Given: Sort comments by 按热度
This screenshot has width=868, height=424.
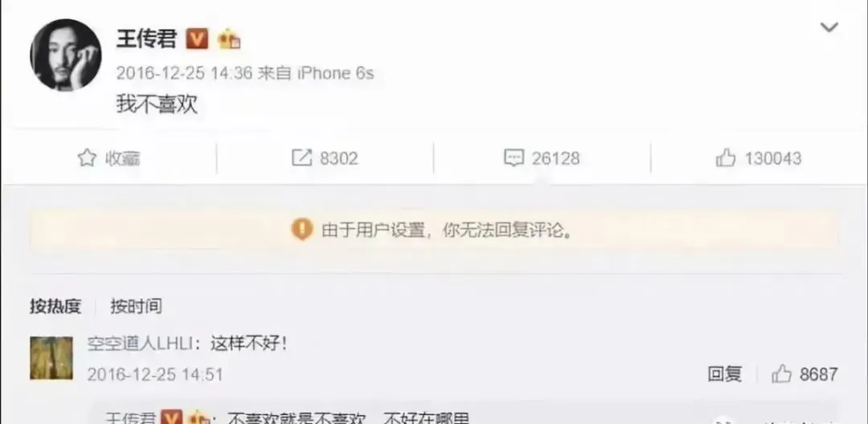Looking at the screenshot, I should click(55, 306).
